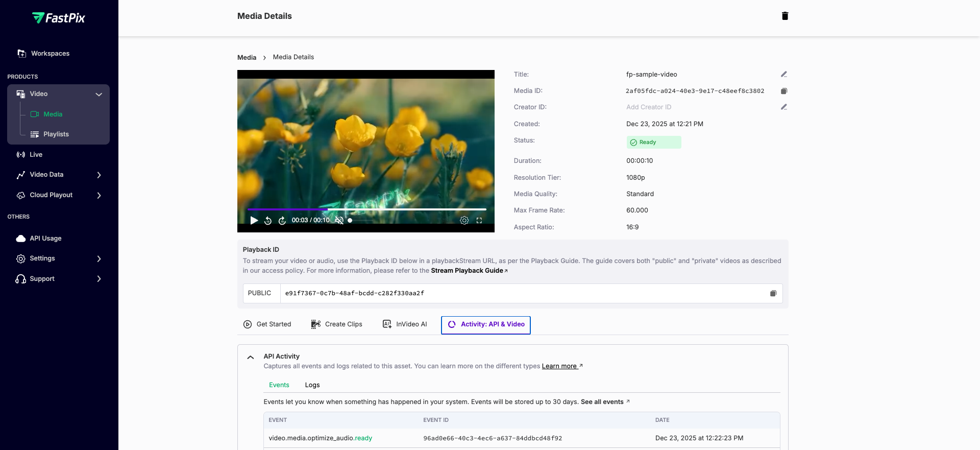
Task: Click date Dec 23, 2025 at 12:22:23 PM
Action: 699,438
